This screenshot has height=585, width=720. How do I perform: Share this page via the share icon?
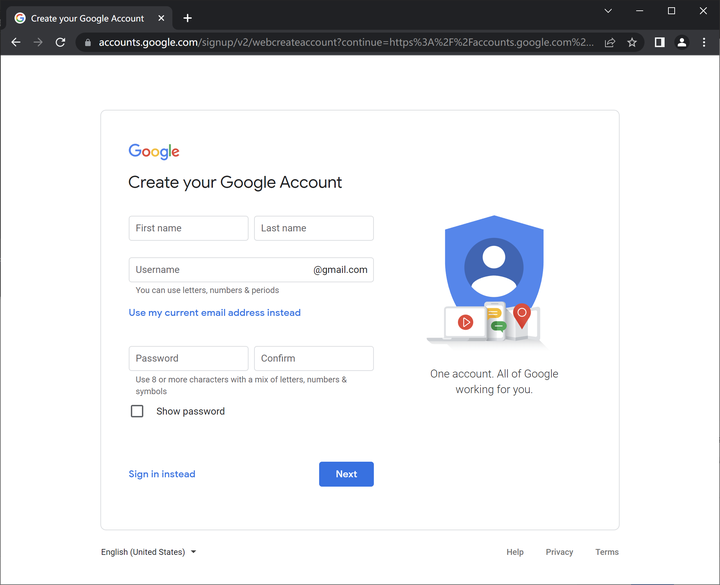click(610, 43)
